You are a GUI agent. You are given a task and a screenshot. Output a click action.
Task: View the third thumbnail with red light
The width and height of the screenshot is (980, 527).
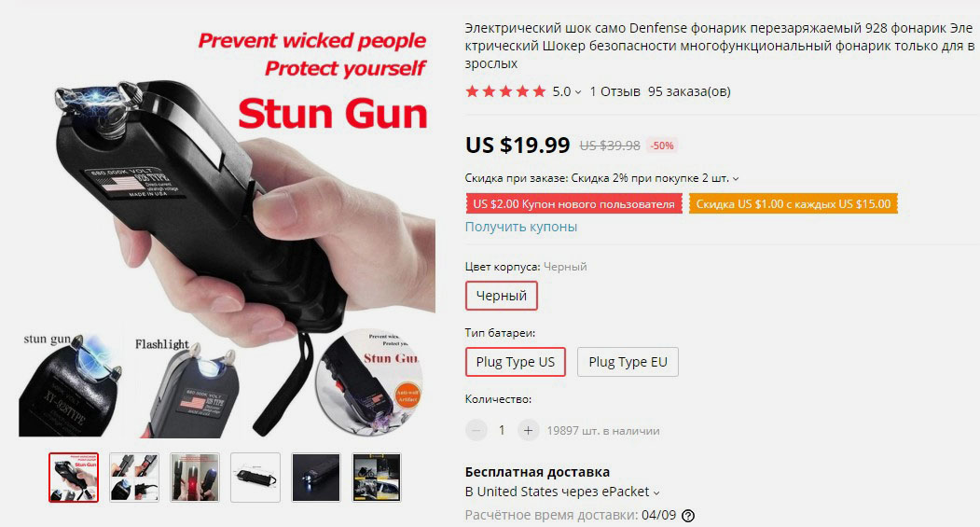tap(195, 478)
